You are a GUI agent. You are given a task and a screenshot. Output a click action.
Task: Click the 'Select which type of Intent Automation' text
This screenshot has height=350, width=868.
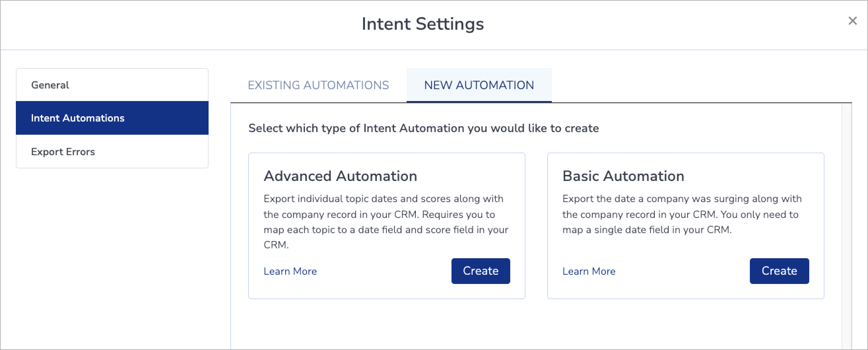pos(423,128)
